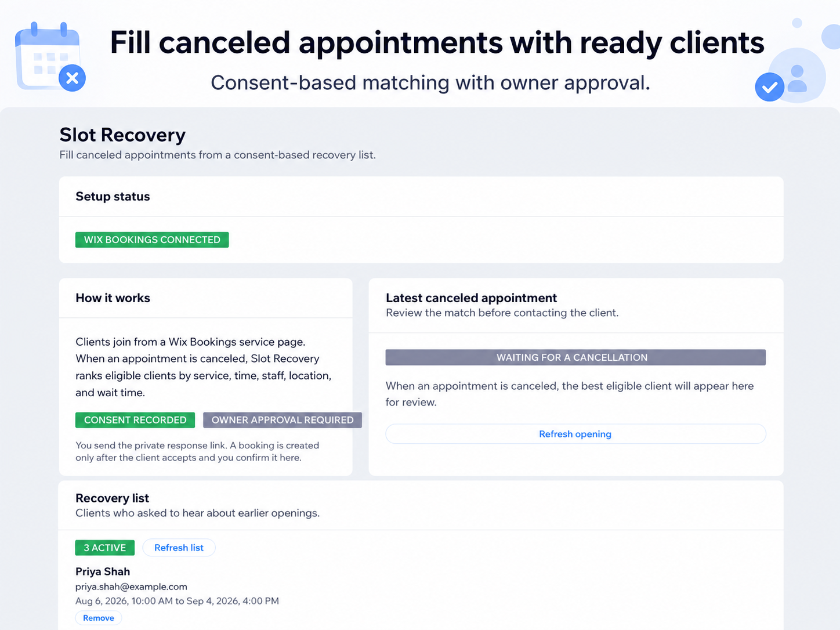Click Priya Shah's availability date range

[177, 601]
